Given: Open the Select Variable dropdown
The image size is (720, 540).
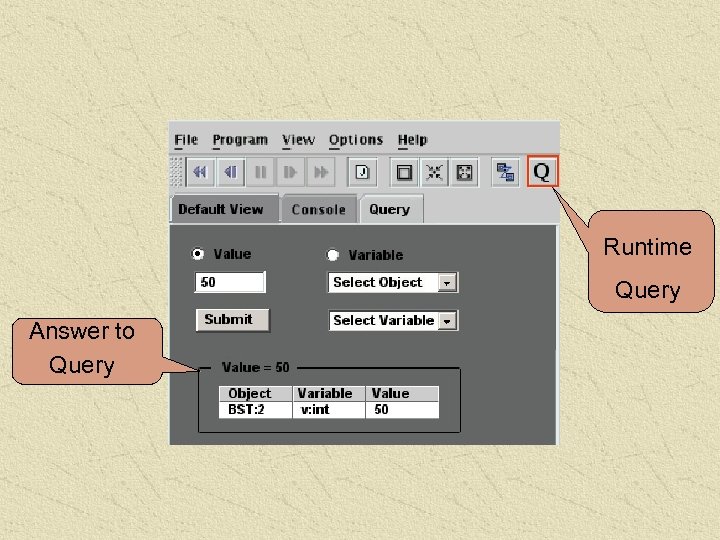Looking at the screenshot, I should 393,320.
